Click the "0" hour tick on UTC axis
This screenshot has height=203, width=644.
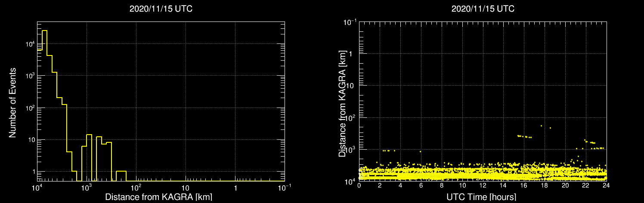tap(359, 186)
